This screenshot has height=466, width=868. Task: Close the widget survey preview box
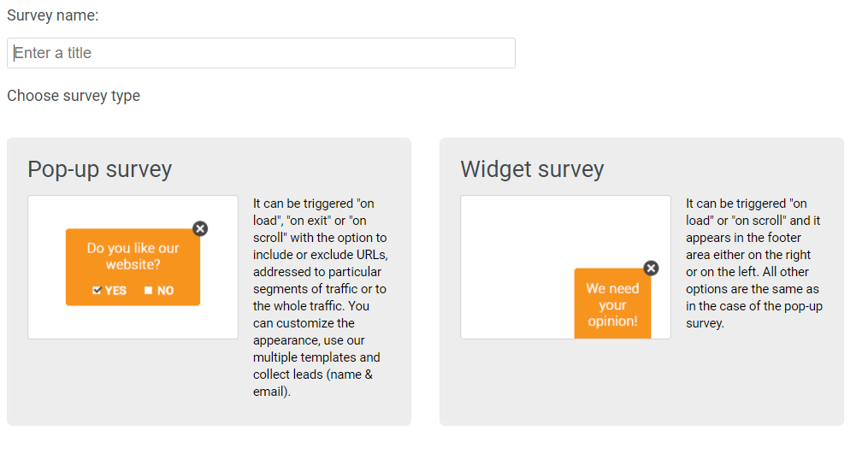pos(651,268)
